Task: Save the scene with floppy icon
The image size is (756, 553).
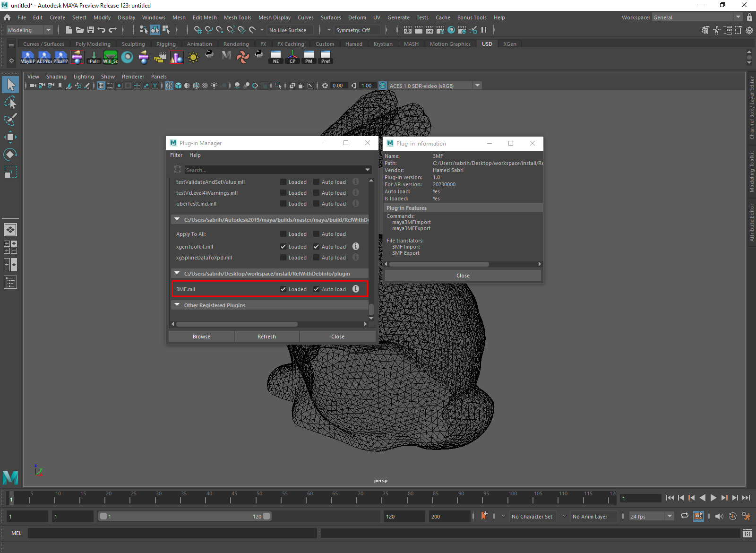Action: point(91,30)
